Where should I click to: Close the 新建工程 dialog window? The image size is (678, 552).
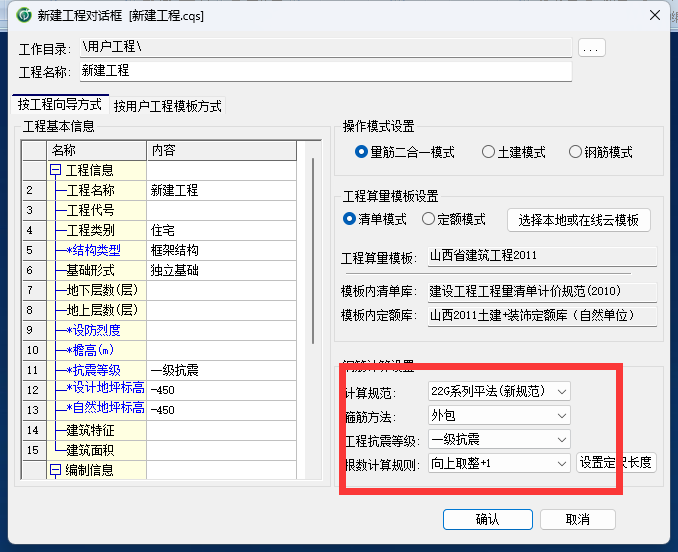tap(654, 15)
